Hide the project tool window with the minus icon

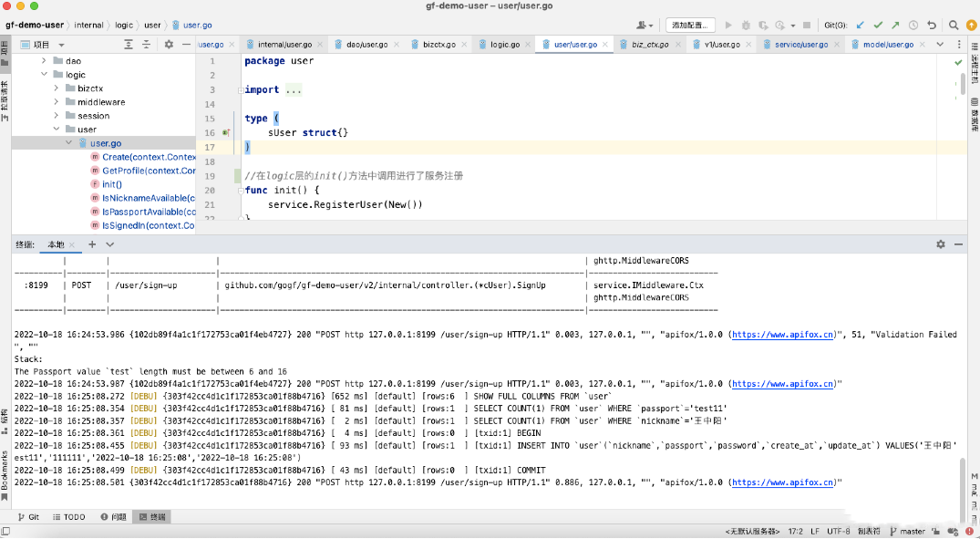click(x=186, y=45)
